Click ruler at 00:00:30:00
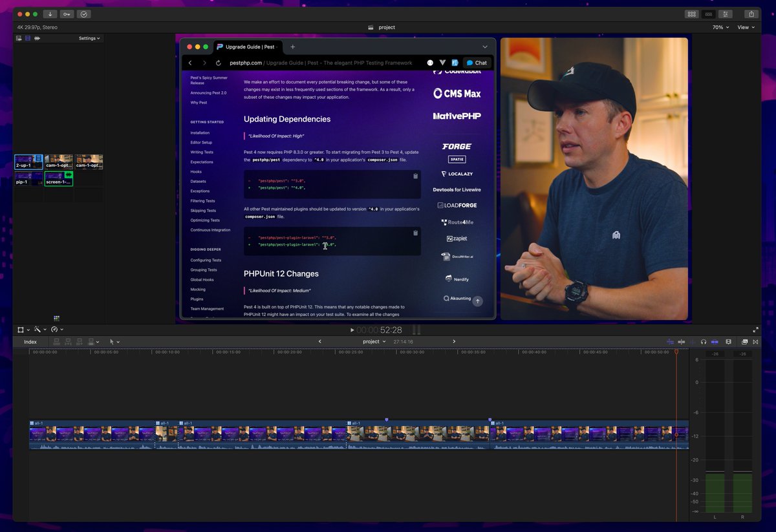776x532 pixels. (411, 352)
